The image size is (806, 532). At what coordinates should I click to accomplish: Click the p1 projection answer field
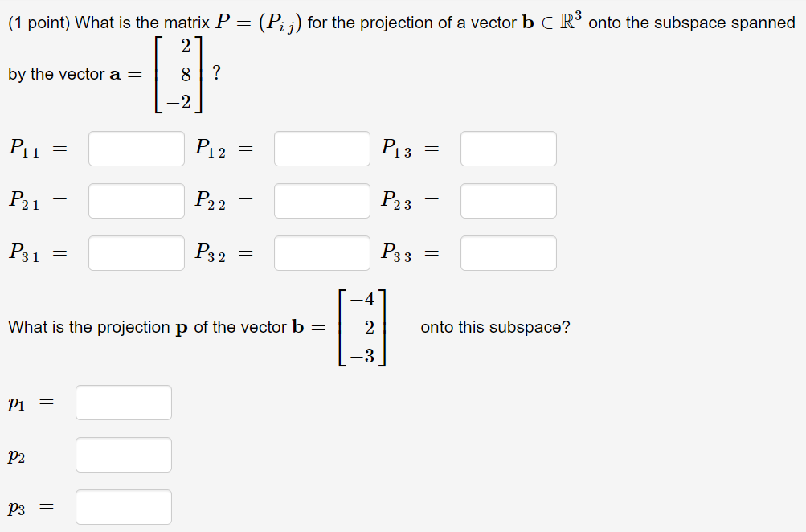123,402
